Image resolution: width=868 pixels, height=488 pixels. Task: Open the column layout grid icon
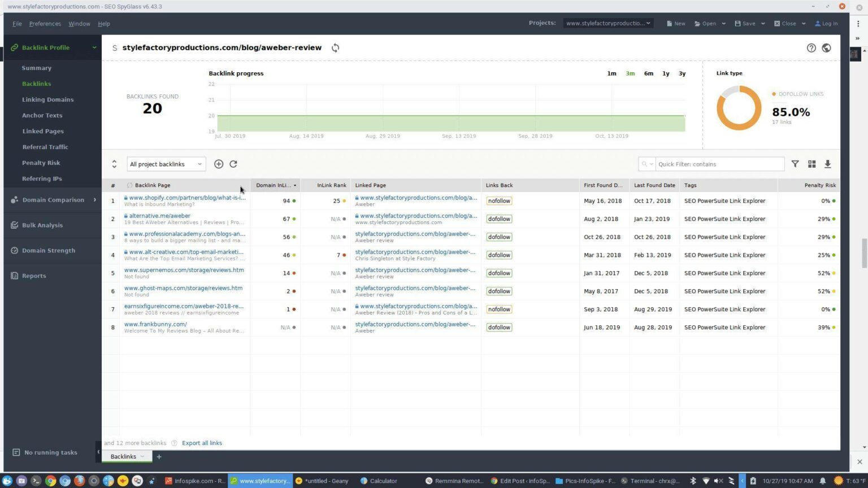[811, 164]
